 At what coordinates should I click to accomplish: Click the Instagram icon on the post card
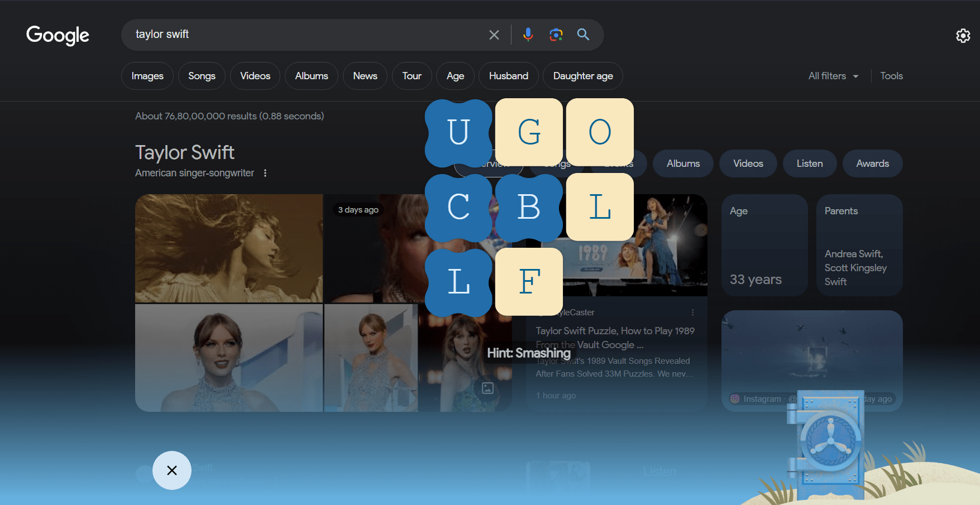coord(735,399)
